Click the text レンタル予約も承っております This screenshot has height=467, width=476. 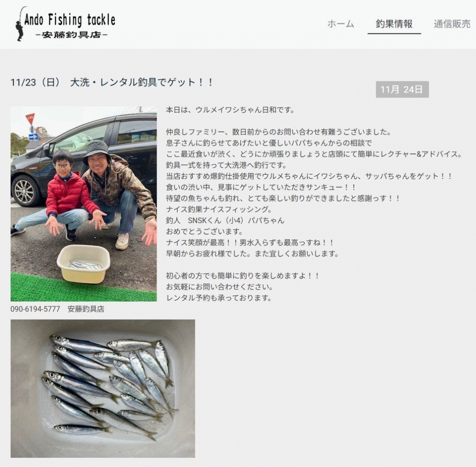point(219,298)
